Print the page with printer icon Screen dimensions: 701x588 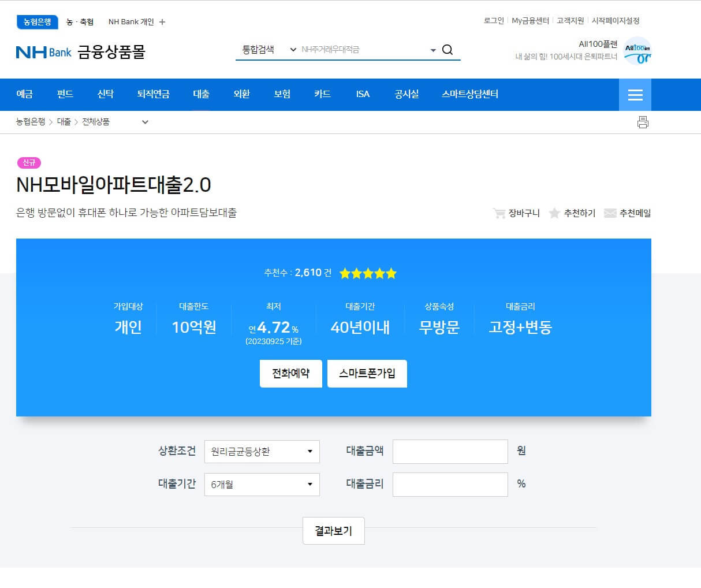pos(643,122)
